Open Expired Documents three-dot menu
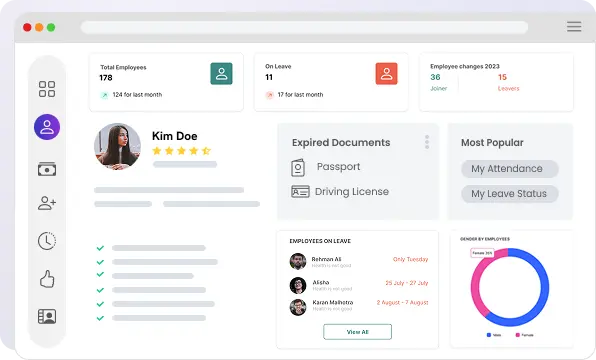 click(x=427, y=142)
